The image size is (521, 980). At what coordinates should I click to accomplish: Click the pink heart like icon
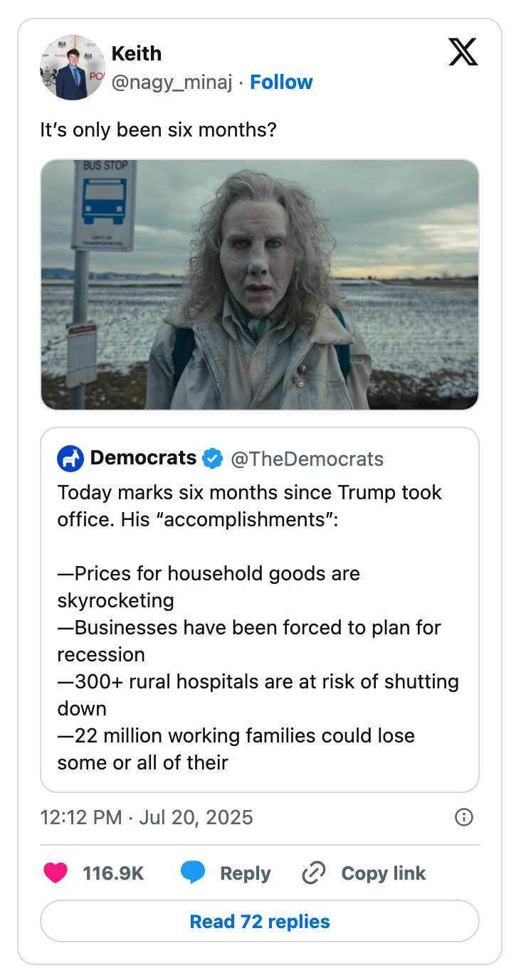[x=56, y=873]
